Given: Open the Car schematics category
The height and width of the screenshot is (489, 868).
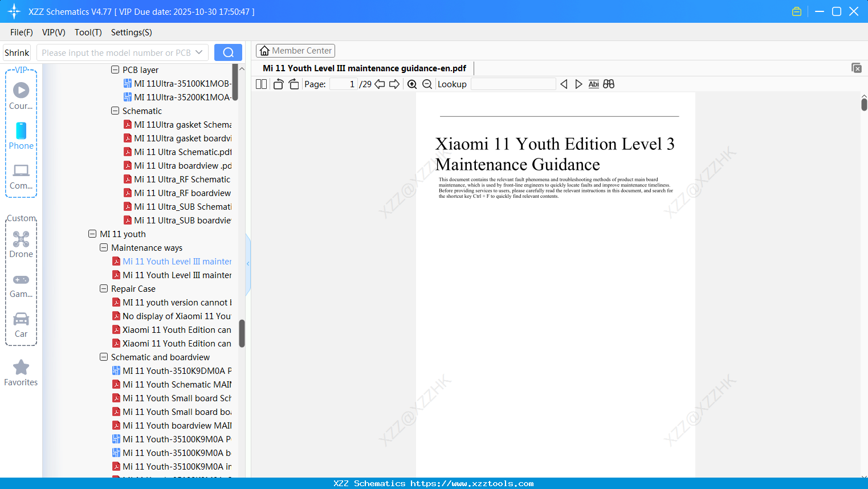Looking at the screenshot, I should [21, 325].
